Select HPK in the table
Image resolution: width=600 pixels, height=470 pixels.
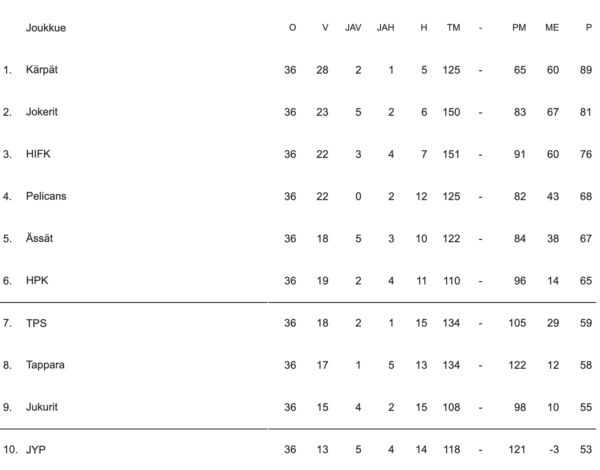pos(37,280)
